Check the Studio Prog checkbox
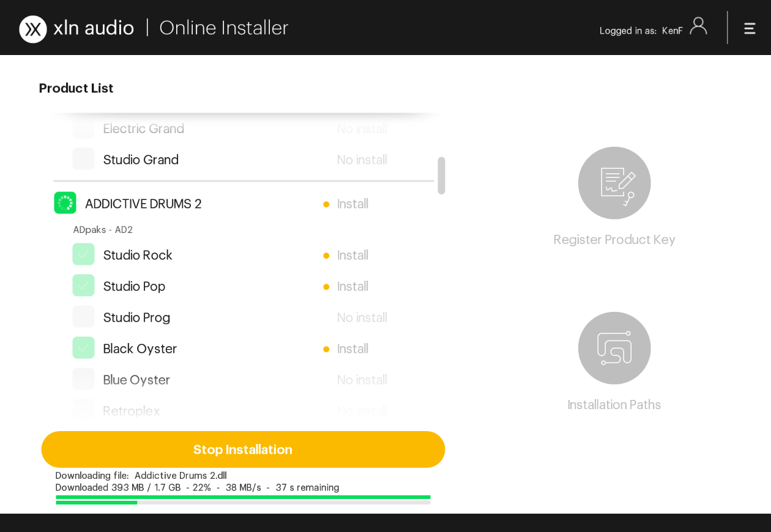 point(83,317)
